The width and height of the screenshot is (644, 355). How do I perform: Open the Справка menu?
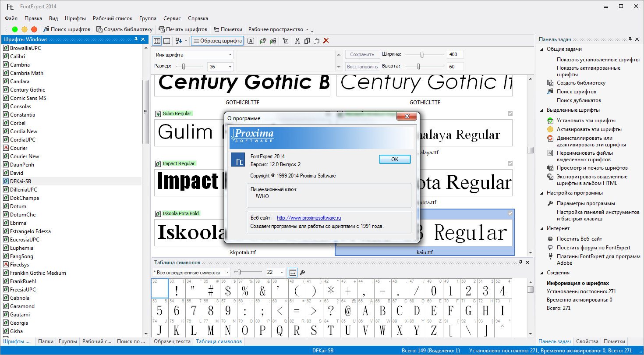coord(198,18)
